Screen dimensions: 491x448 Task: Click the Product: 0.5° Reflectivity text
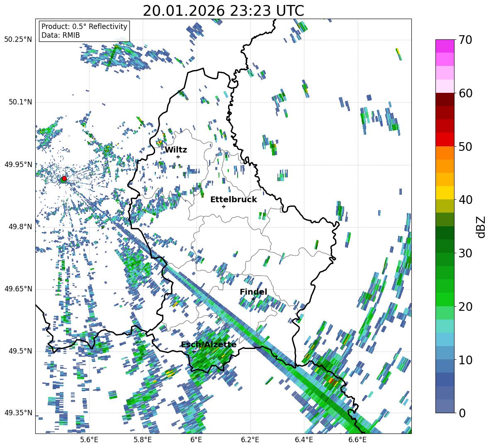(x=84, y=27)
